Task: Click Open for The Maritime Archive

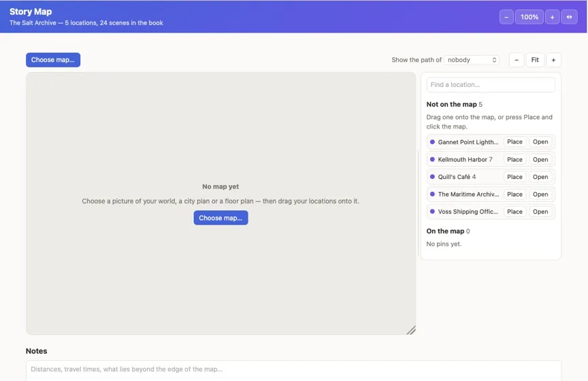Action: pos(540,195)
